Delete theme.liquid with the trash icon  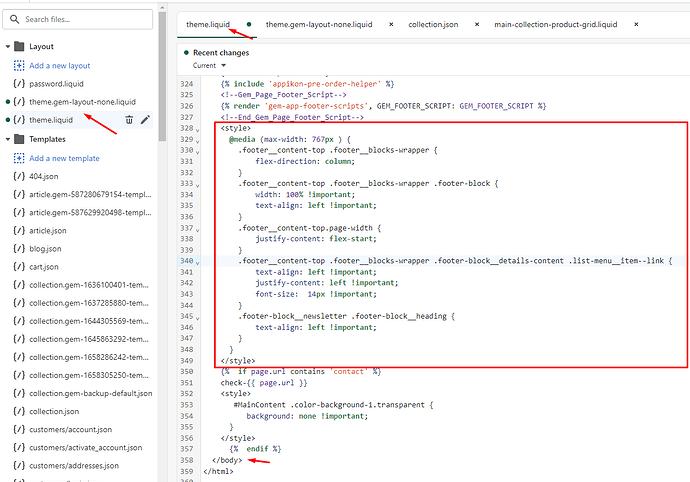tap(129, 120)
